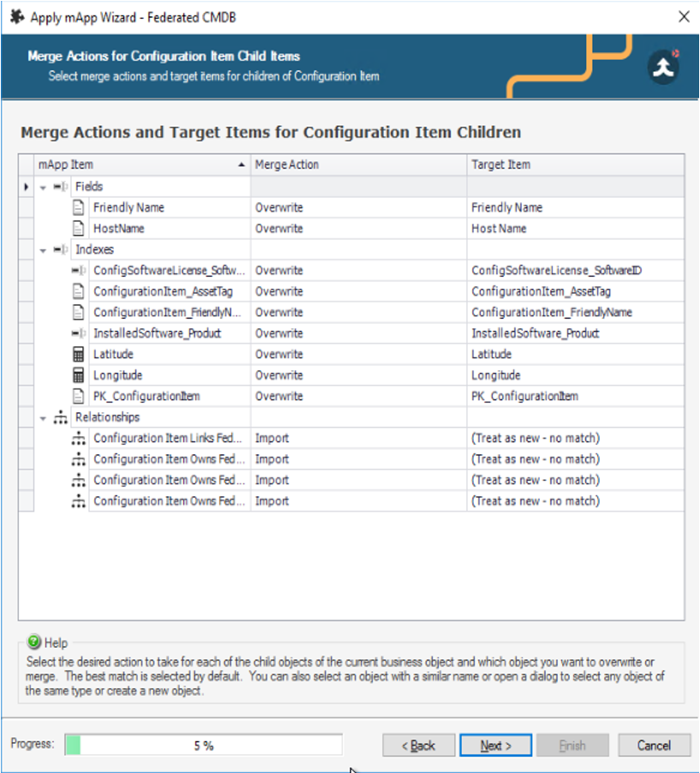Screen dimensions: 700x773
Task: Click the Cherwell logo in the header banner
Action: [663, 68]
